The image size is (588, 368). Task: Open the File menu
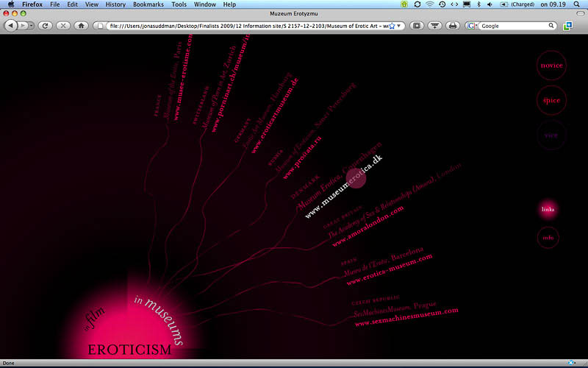coord(54,4)
